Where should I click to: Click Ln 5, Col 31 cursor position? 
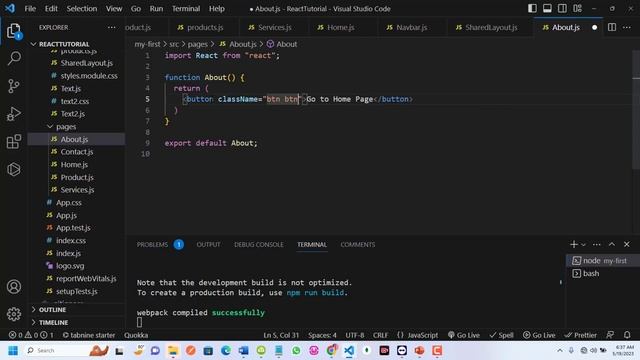pos(281,335)
